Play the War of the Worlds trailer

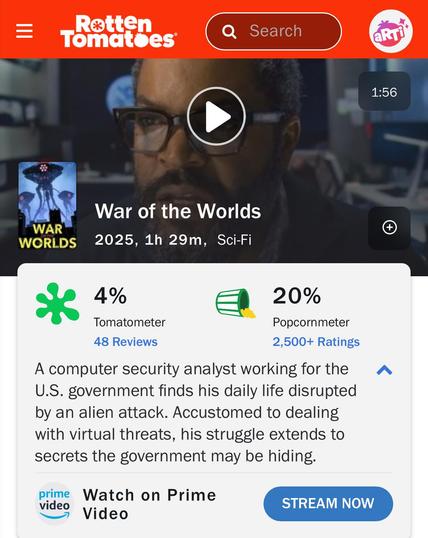click(x=216, y=116)
